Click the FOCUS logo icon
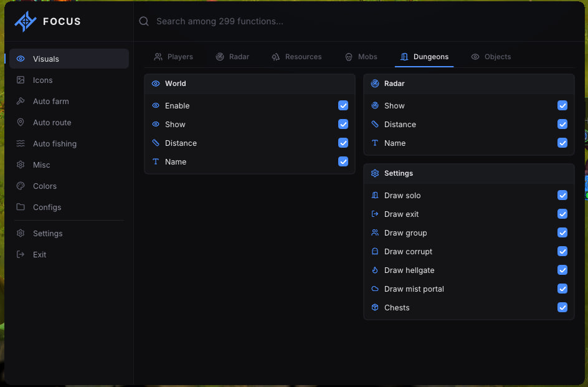588x387 pixels. (x=25, y=21)
